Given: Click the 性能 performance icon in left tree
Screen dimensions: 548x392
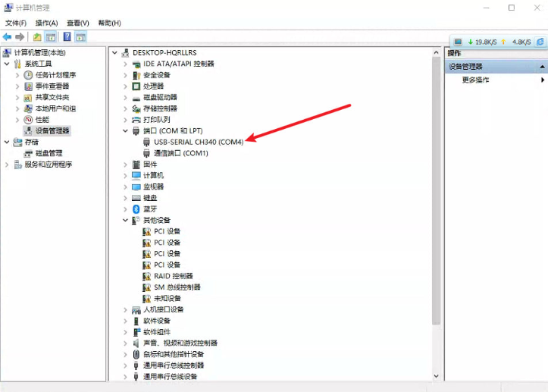Looking at the screenshot, I should click(x=28, y=120).
